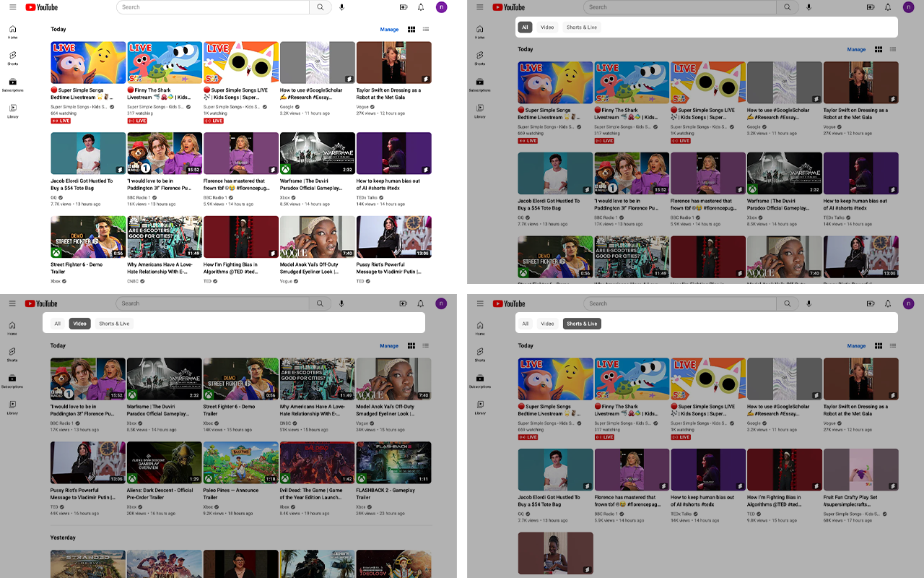Select list layout icon, view with Shorts & Live active
The image size is (924, 578).
click(x=893, y=346)
